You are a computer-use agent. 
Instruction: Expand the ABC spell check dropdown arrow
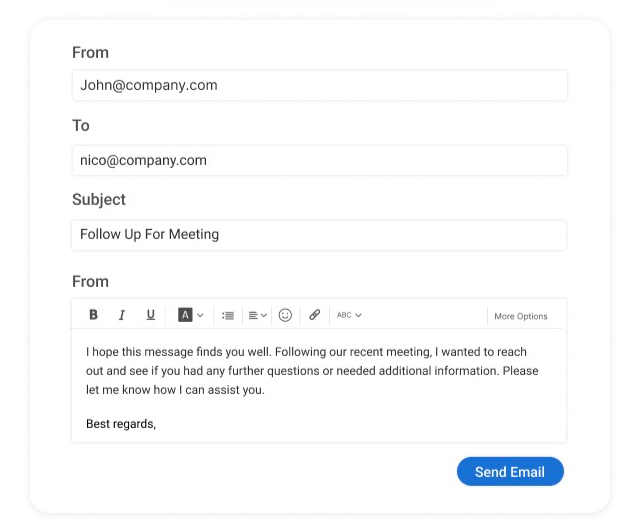[358, 315]
